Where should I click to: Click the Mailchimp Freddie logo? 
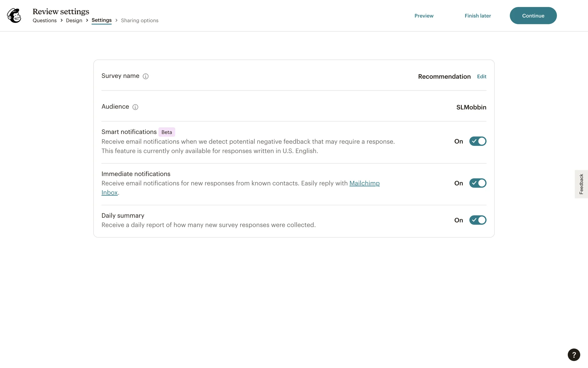point(14,16)
